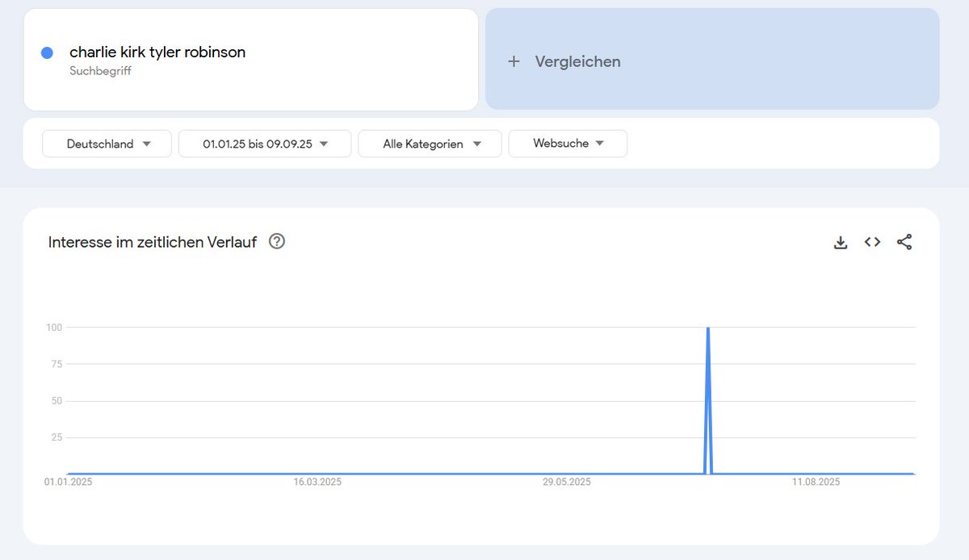Viewport: 969px width, 560px height.
Task: Click the 11.08.2025 axis label
Action: (816, 482)
